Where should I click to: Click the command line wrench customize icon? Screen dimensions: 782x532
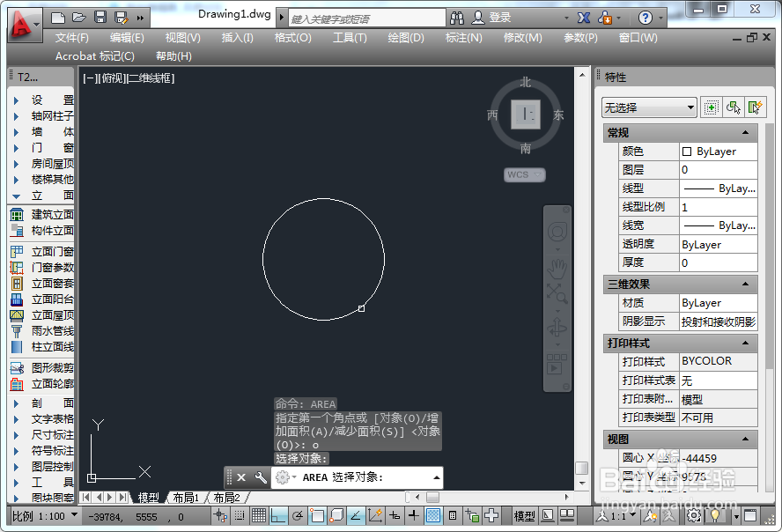click(x=261, y=477)
